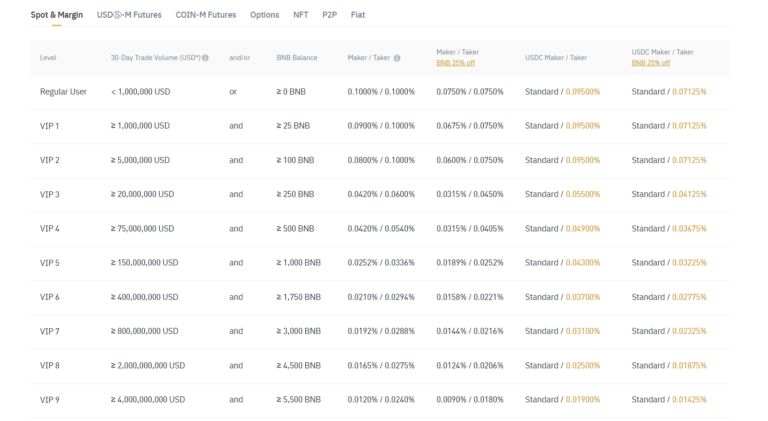Viewport: 768px width, 421px height.
Task: Click the '≥ 4,000,000,000 USD' volume cell
Action: coord(148,400)
